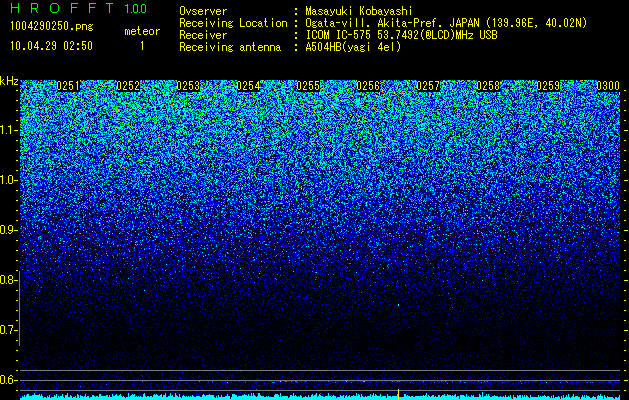Click the 0254 time marker

[x=248, y=86]
